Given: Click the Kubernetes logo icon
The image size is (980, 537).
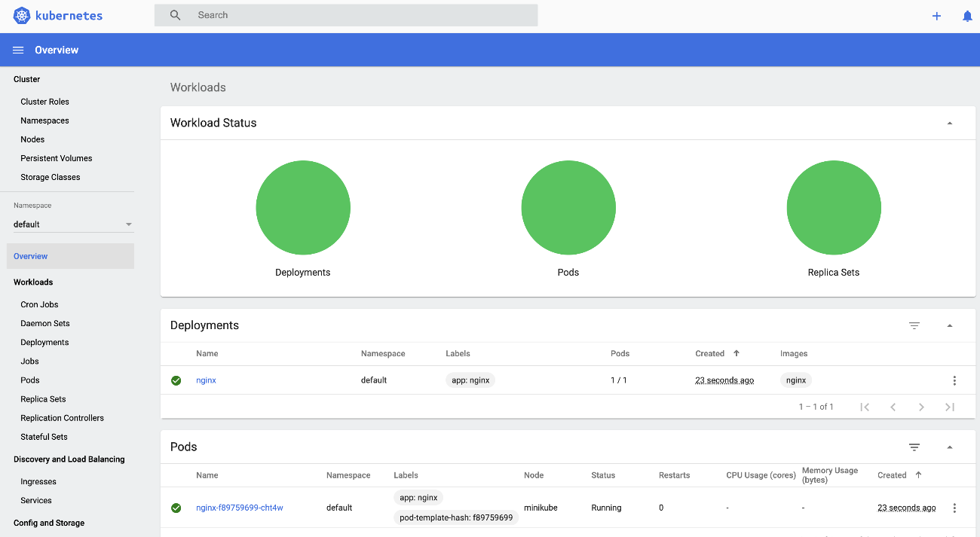Looking at the screenshot, I should pos(22,15).
